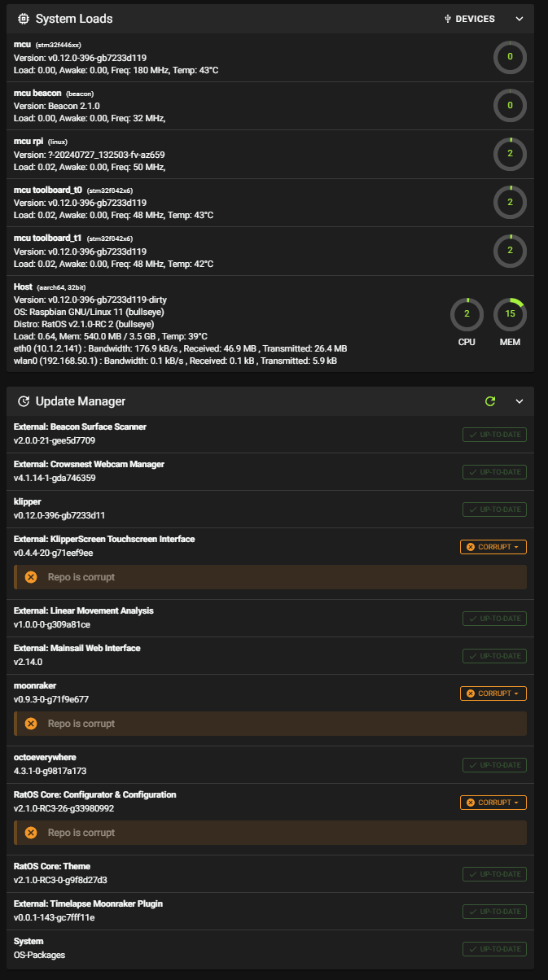The width and height of the screenshot is (548, 980).
Task: Click the host CPU load gauge
Action: [x=467, y=314]
